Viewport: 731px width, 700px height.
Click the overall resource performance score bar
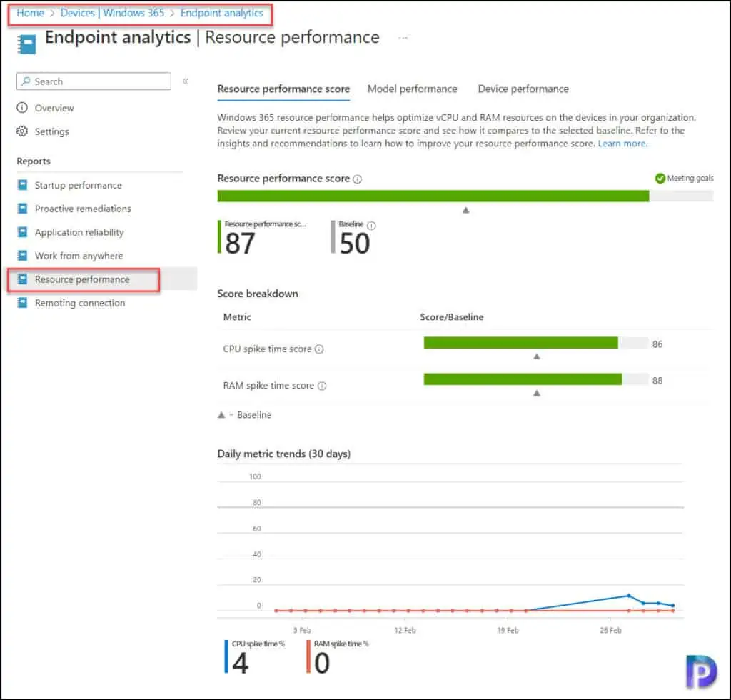(465, 196)
